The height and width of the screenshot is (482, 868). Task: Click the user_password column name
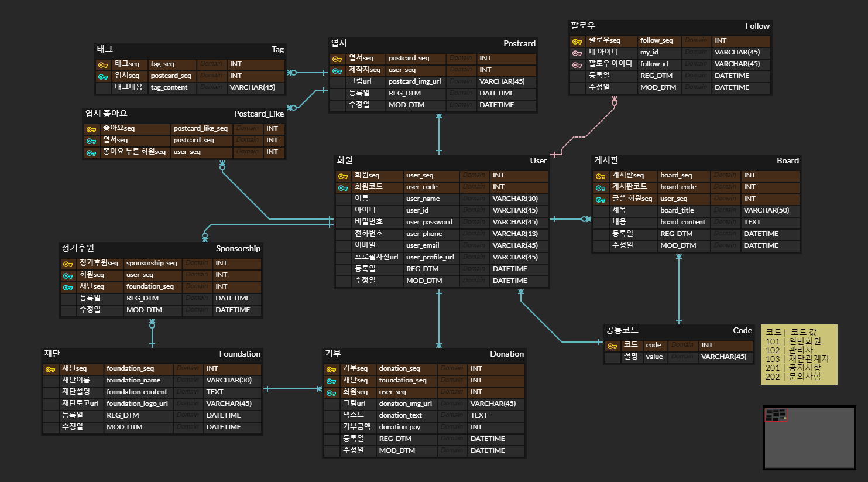point(430,222)
